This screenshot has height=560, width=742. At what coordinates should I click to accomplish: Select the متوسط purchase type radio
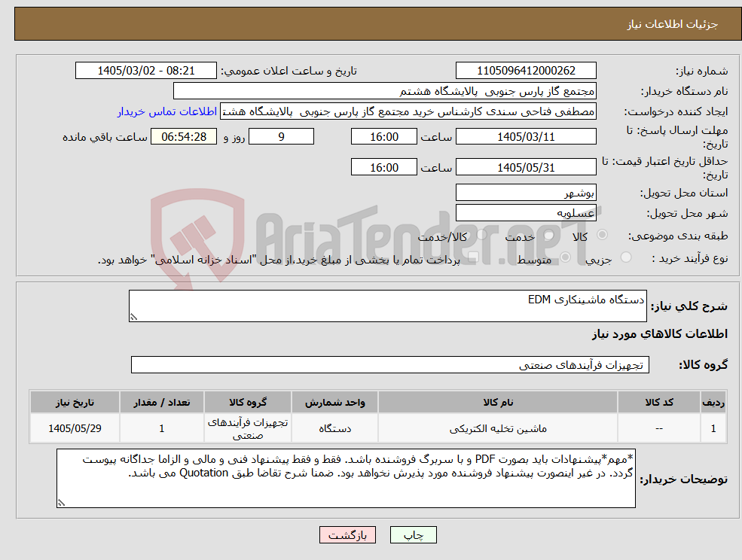coord(566,257)
